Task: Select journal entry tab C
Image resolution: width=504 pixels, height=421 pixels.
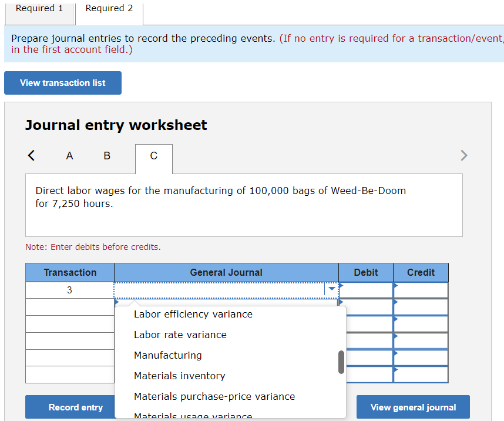Action: click(x=154, y=159)
